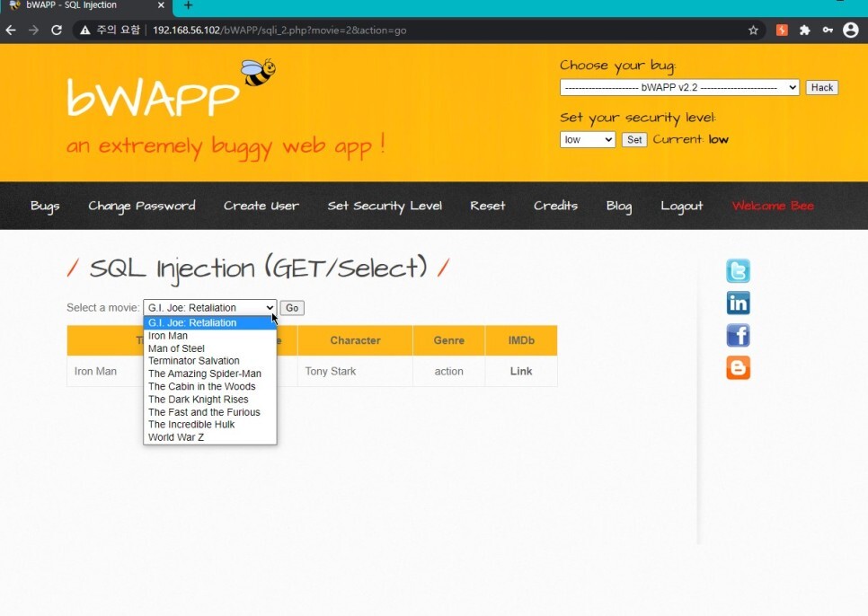Choose The Incredible Hulk option
This screenshot has width=868, height=616.
209,424
